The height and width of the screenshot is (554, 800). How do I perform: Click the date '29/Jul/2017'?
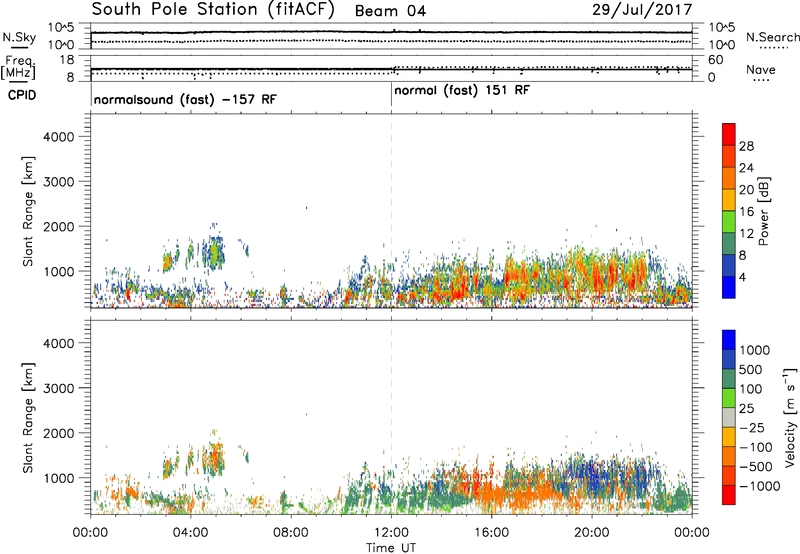tap(642, 10)
